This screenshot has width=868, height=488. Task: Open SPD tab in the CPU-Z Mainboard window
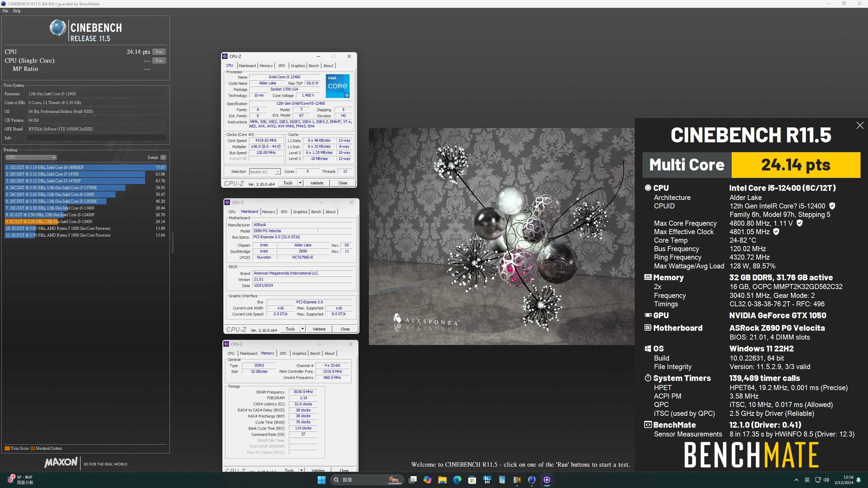coord(284,212)
